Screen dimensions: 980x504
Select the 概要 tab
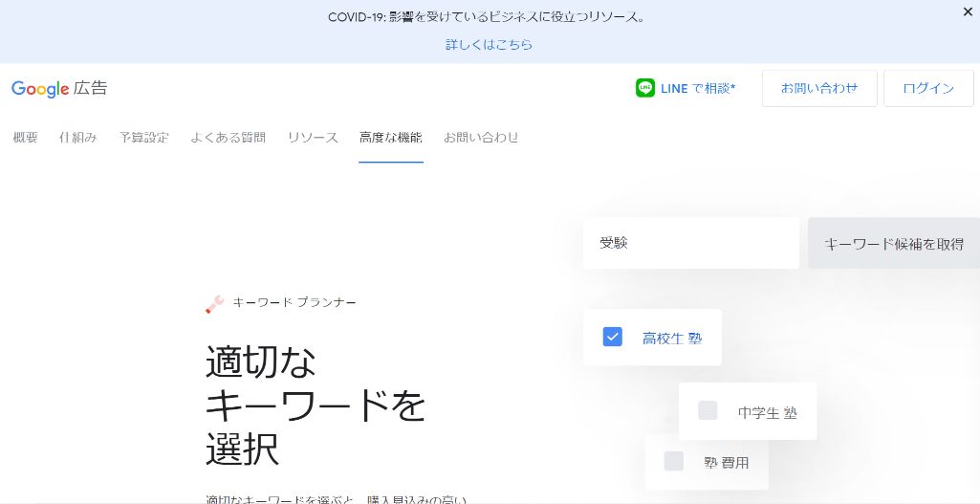25,138
